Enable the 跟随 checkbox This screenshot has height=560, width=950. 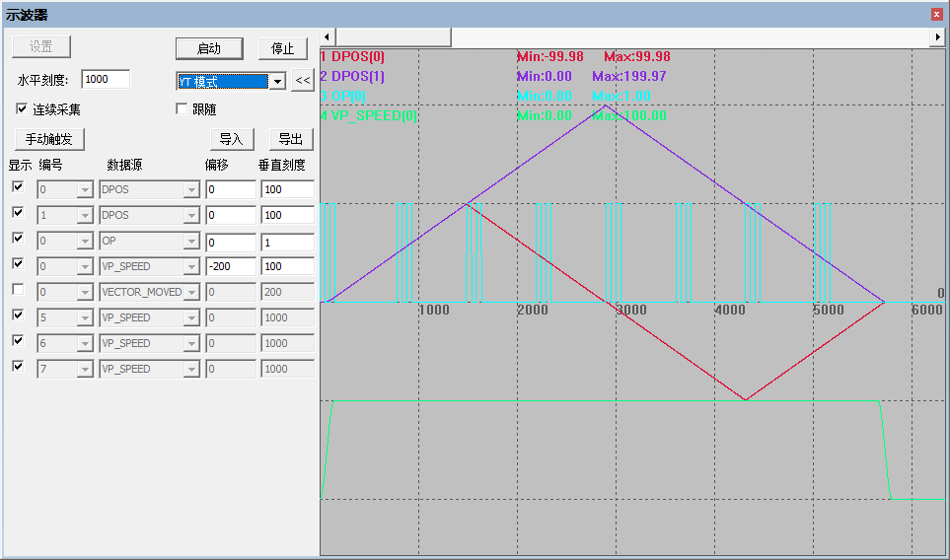coord(182,109)
